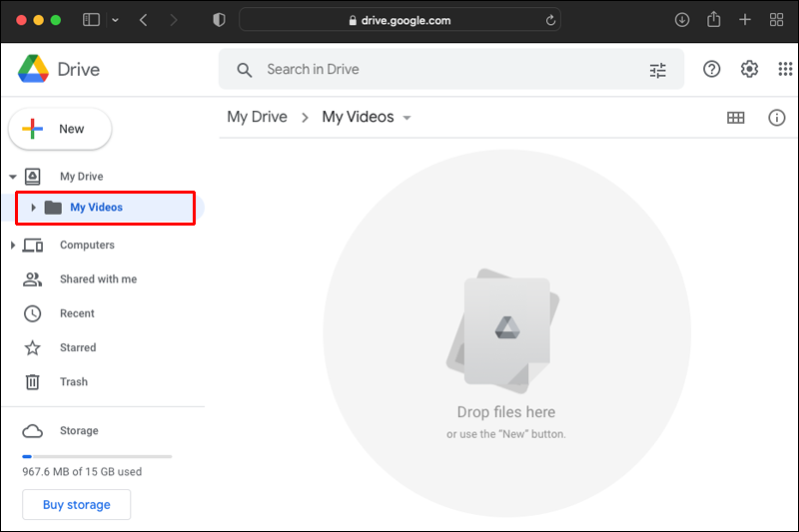Go to My Drive breadcrumb
Image resolution: width=799 pixels, height=532 pixels.
click(x=258, y=117)
